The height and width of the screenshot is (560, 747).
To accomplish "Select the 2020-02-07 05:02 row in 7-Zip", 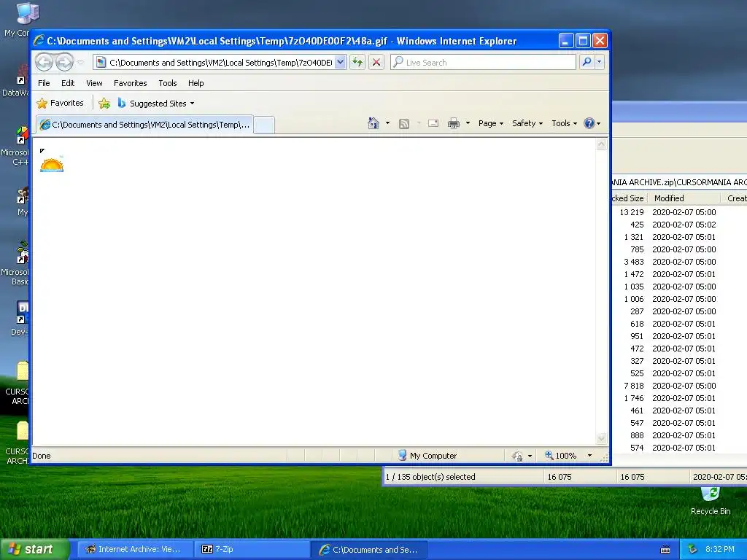I will 679,225.
